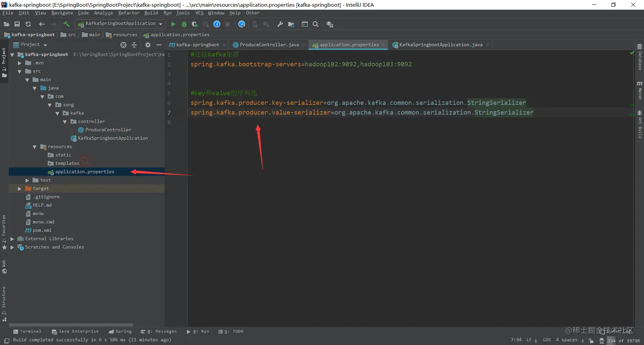Toggle the 1: Project tool window button
The height and width of the screenshot is (345, 644).
[x=4, y=62]
